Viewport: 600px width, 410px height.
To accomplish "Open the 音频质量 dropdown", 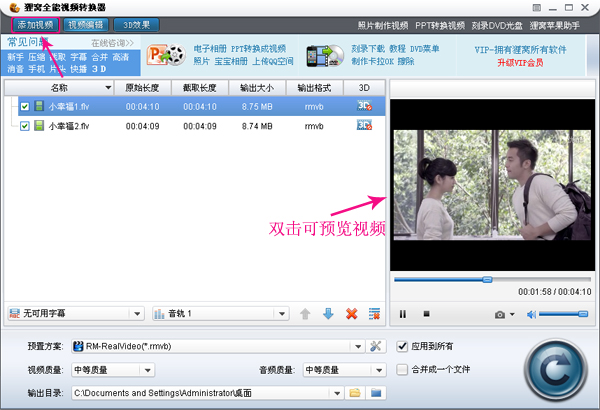I will tap(344, 370).
